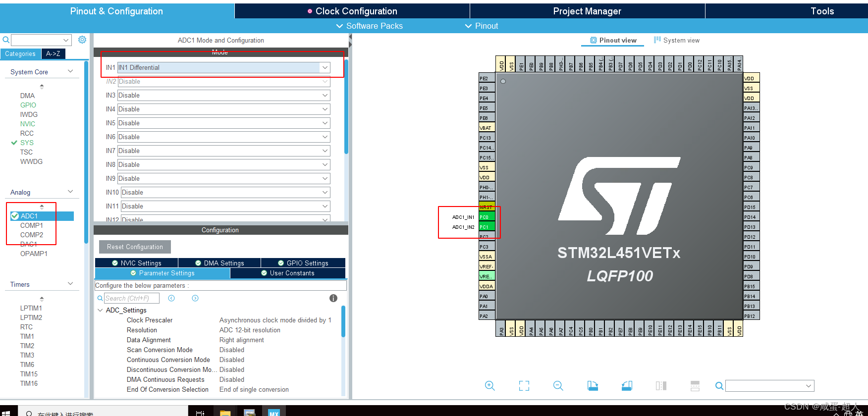The image size is (868, 416).
Task: Zoom in on the chip pinout
Action: point(489,386)
